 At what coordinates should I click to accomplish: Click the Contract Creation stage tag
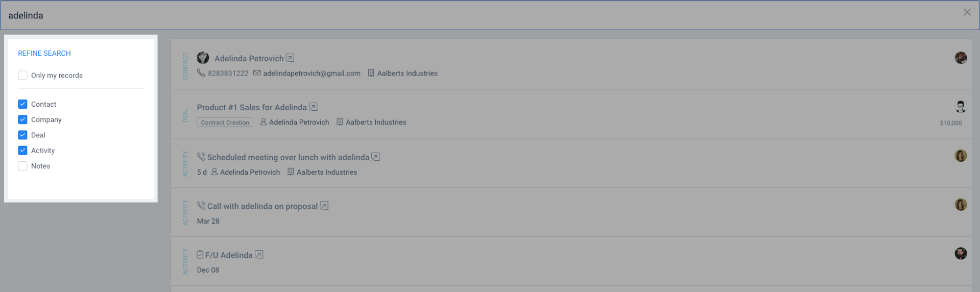(x=225, y=123)
